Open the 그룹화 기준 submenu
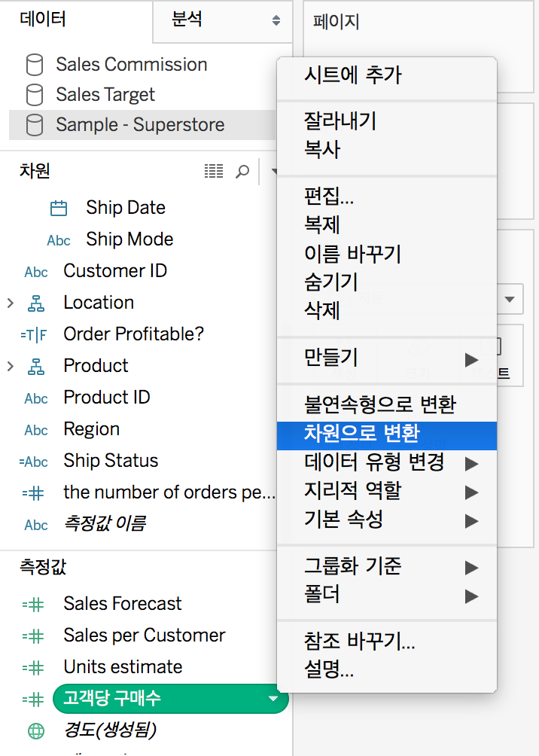Viewport: 539px width, 756px height. (x=387, y=566)
